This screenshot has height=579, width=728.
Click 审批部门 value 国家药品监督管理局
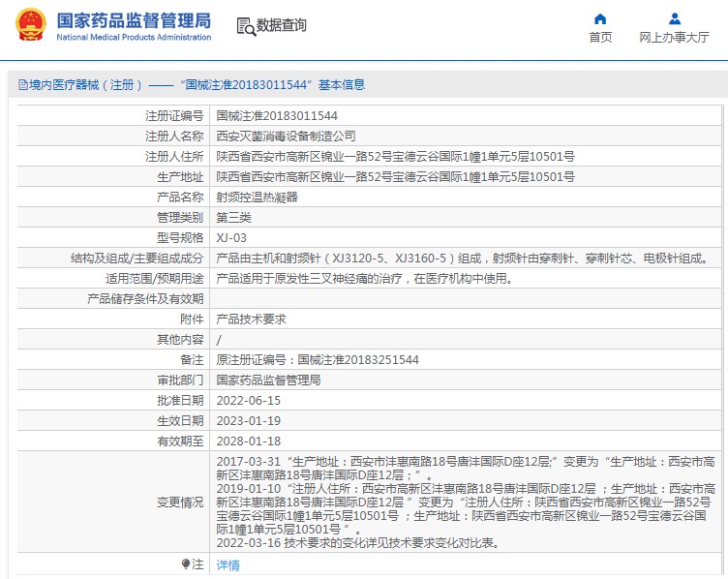coord(268,381)
